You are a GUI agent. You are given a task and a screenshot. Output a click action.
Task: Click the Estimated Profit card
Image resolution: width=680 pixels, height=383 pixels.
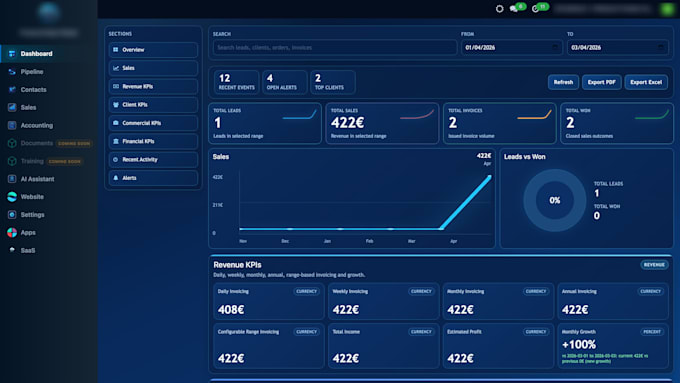[x=498, y=346]
